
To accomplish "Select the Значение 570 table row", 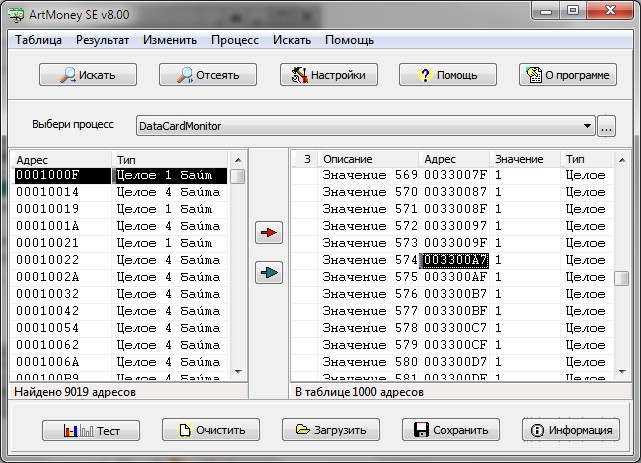I will (x=453, y=192).
